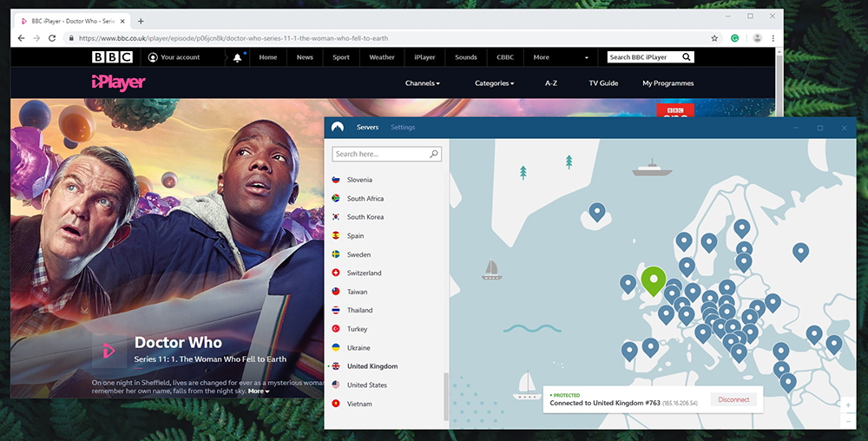
Task: Click the iPlayer logo
Action: click(x=118, y=83)
